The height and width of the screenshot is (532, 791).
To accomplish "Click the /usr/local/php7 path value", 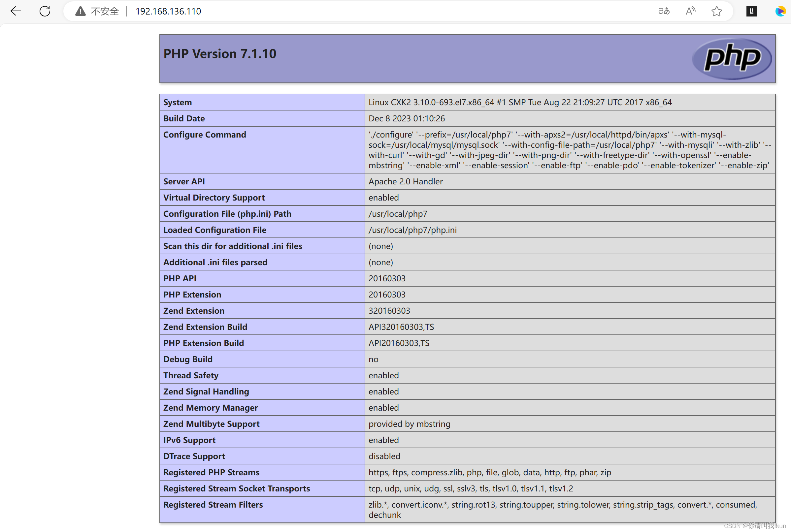I will click(398, 214).
